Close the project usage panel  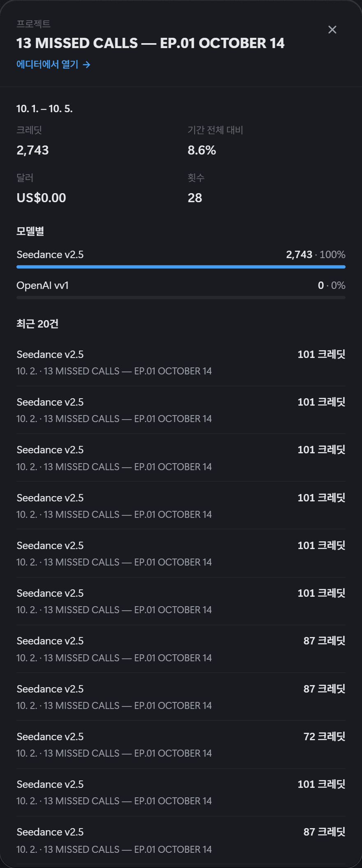tap(332, 30)
